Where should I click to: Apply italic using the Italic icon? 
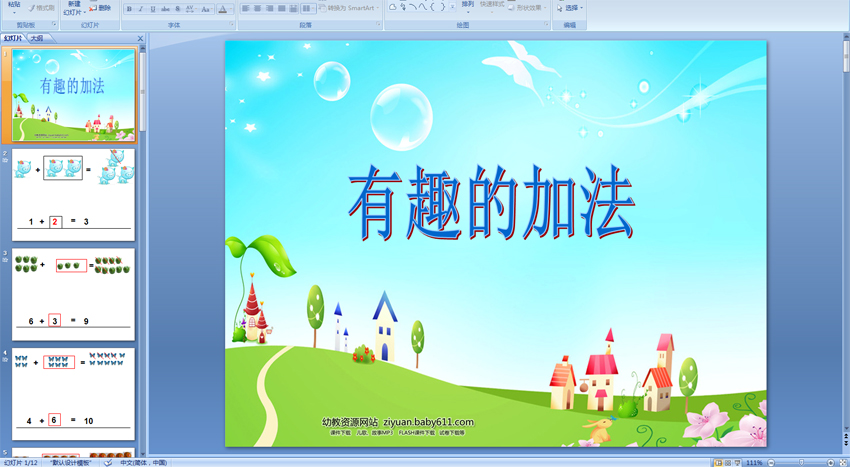point(141,9)
